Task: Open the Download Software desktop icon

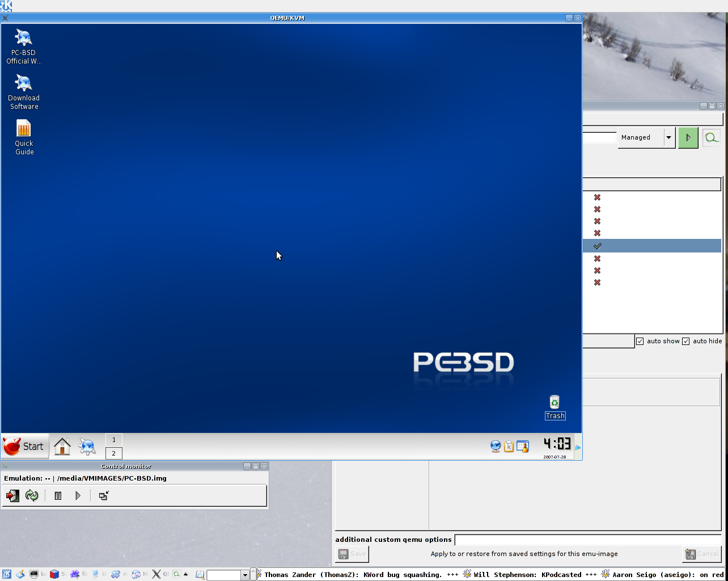Action: (24, 92)
